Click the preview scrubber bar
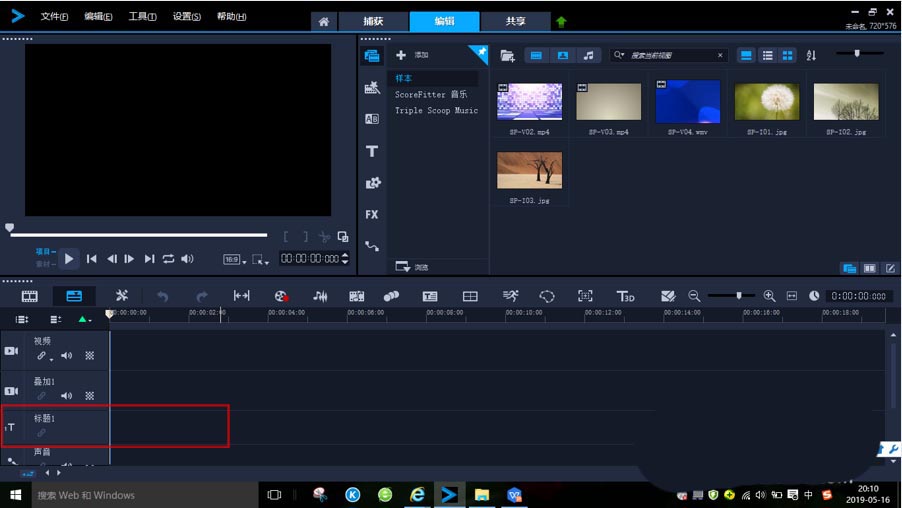Viewport: 902px width, 508px height. [139, 235]
